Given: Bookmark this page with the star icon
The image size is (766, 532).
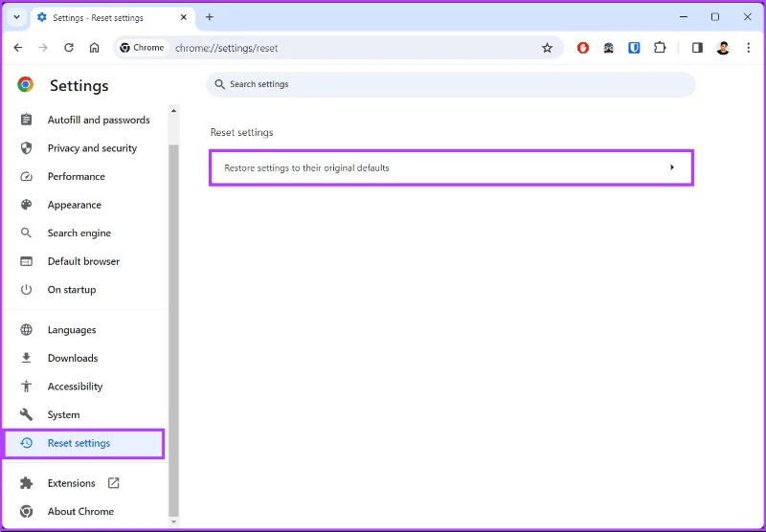Looking at the screenshot, I should [x=547, y=48].
